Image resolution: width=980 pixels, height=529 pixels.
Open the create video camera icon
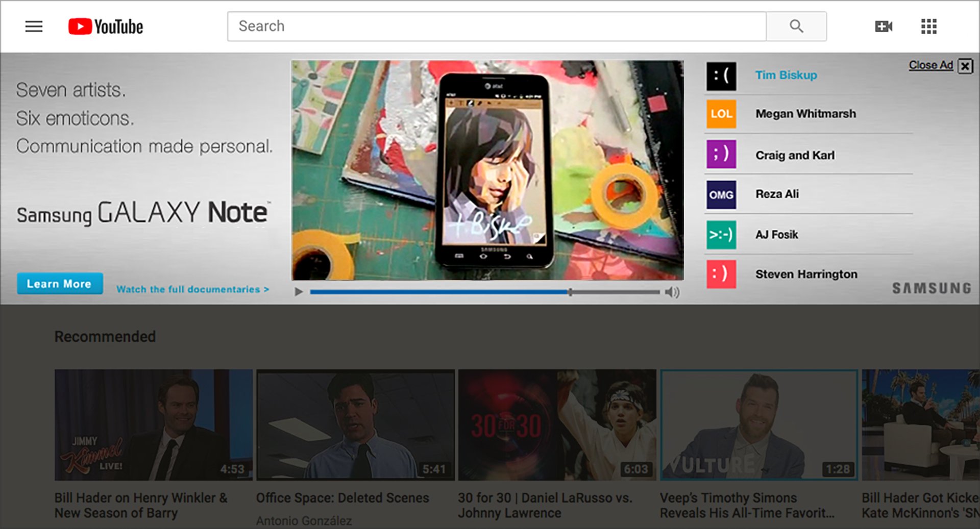coord(883,26)
